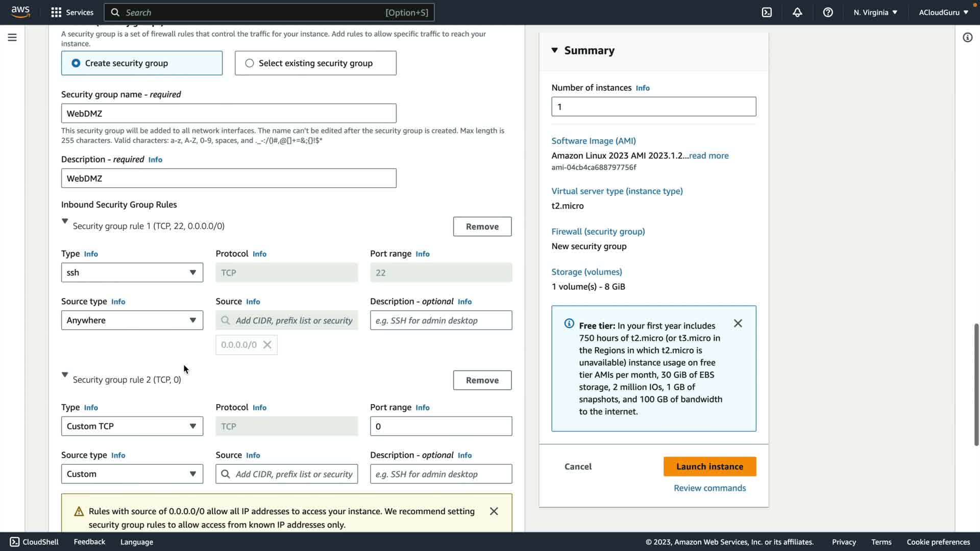Open the notifications bell

[797, 12]
